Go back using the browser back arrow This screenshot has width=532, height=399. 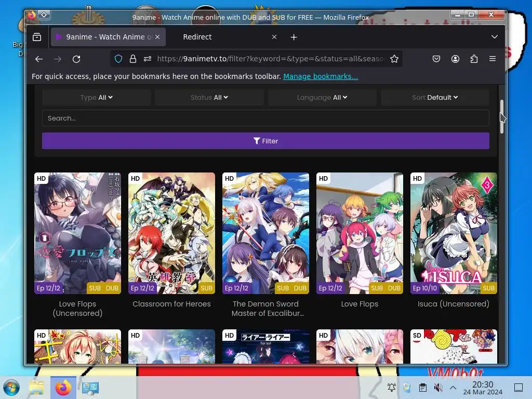coord(39,59)
